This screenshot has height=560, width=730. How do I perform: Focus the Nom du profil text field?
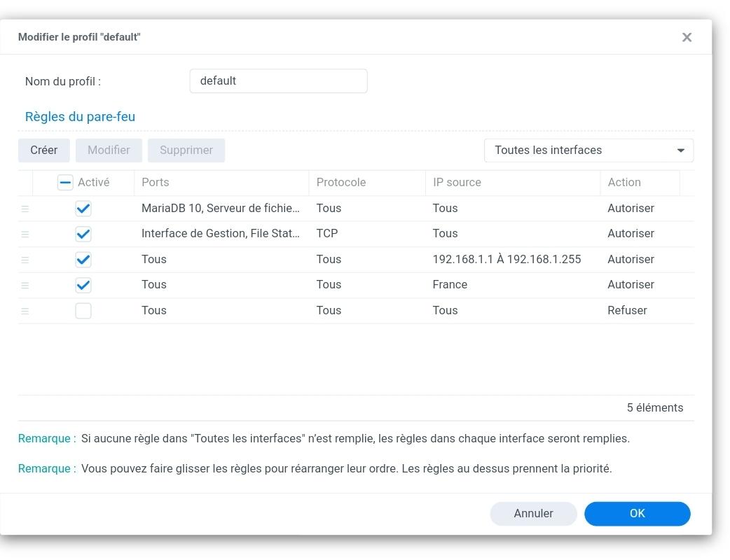click(278, 81)
